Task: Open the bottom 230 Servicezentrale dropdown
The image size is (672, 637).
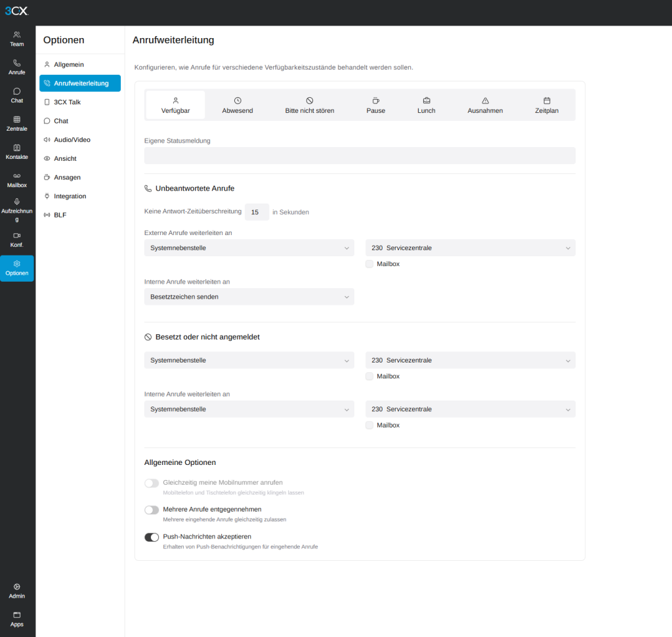Action: click(x=470, y=409)
